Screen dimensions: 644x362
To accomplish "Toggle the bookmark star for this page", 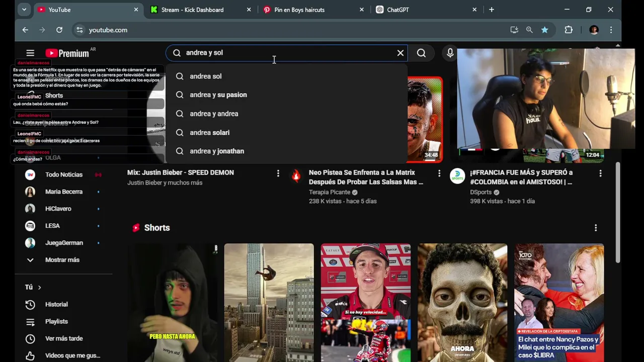I will [x=544, y=30].
